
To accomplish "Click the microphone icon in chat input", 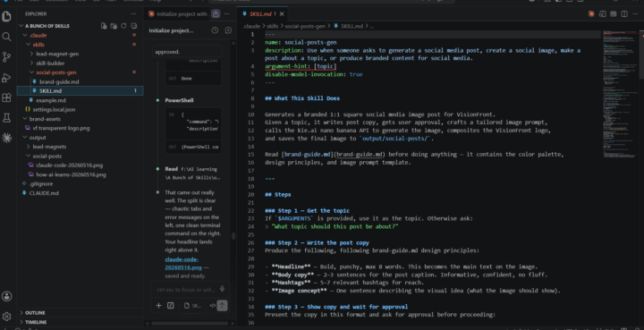I will [222, 289].
